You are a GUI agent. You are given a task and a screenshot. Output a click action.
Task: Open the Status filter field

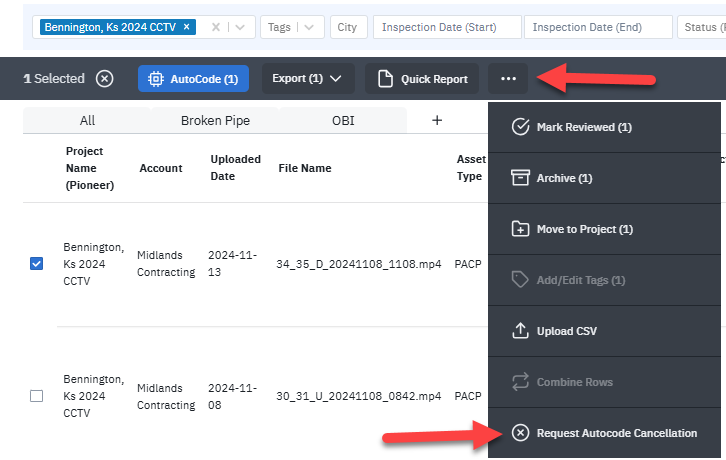coord(701,27)
